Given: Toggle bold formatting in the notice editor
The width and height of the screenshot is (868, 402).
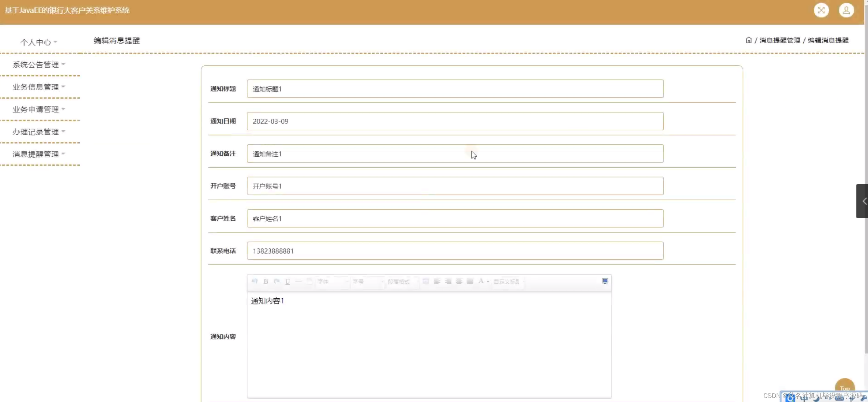Looking at the screenshot, I should (266, 282).
